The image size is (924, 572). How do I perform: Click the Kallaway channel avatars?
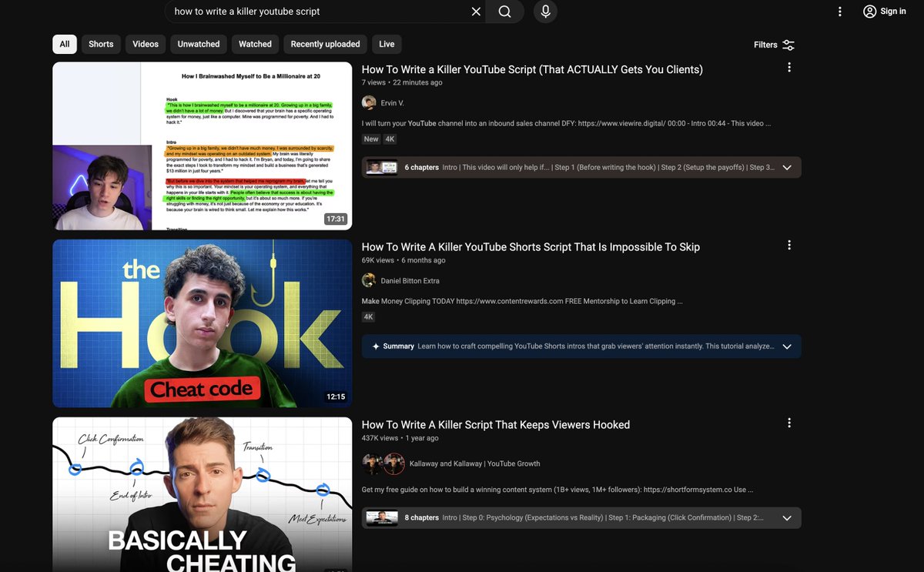383,464
